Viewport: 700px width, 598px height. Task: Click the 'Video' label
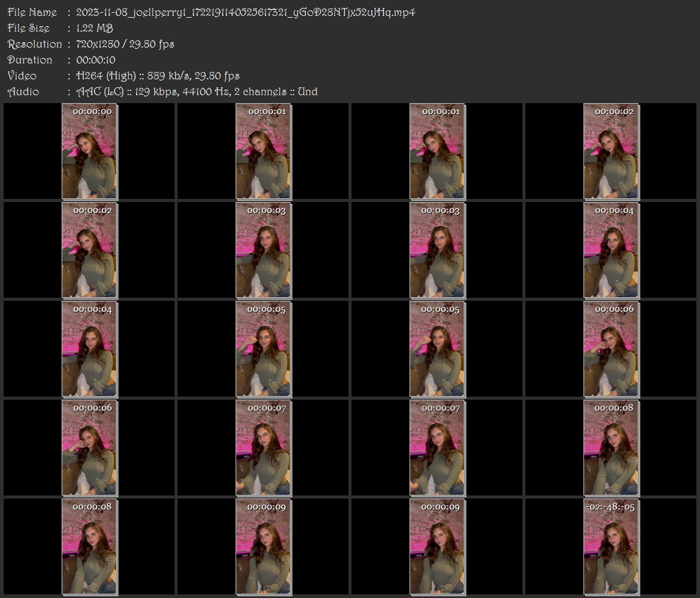22,76
